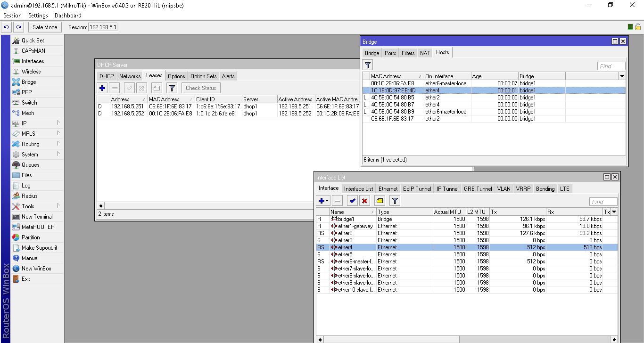The height and width of the screenshot is (343, 644).
Task: Click the Find field in Bridge window
Action: [x=611, y=66]
